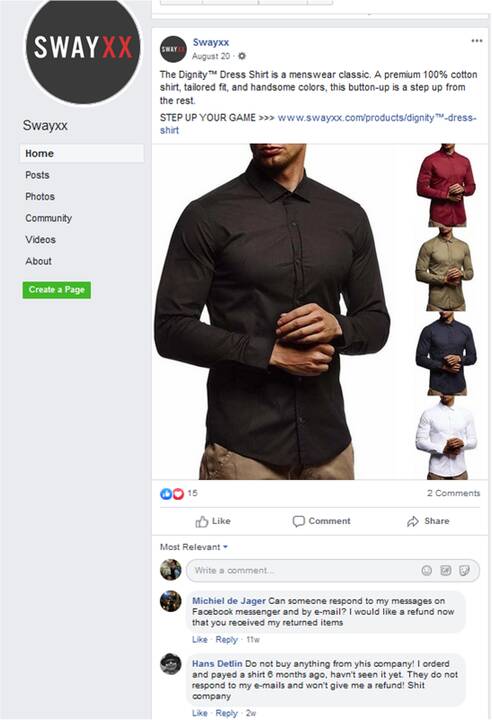This screenshot has width=492, height=720.
Task: Select the Home tab in sidebar
Action: (82, 153)
